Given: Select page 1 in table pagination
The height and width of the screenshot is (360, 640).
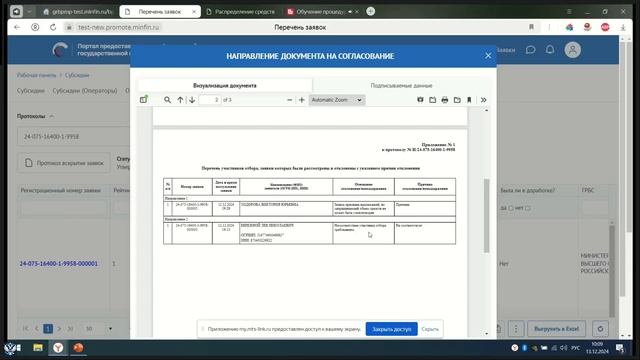Looking at the screenshot, I should [x=48, y=328].
